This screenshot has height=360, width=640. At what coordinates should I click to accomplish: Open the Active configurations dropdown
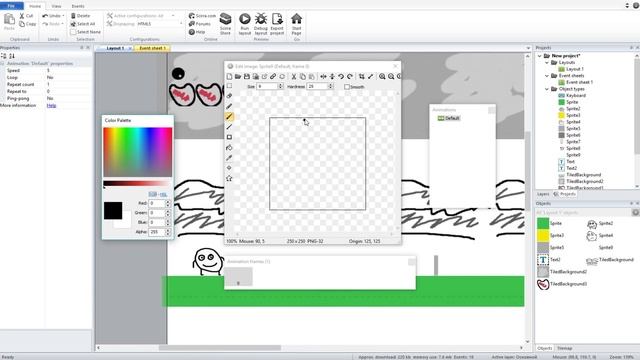(173, 16)
